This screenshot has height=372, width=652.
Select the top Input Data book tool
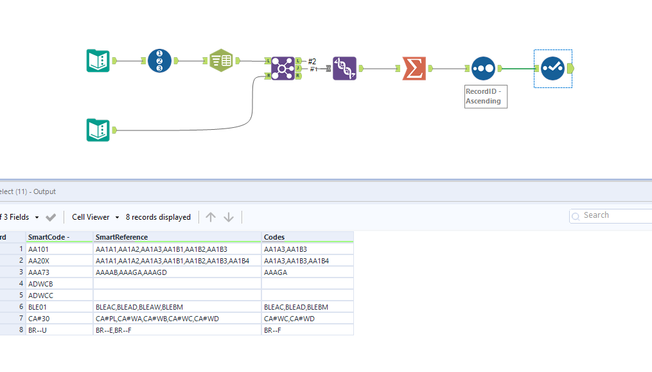coord(98,61)
